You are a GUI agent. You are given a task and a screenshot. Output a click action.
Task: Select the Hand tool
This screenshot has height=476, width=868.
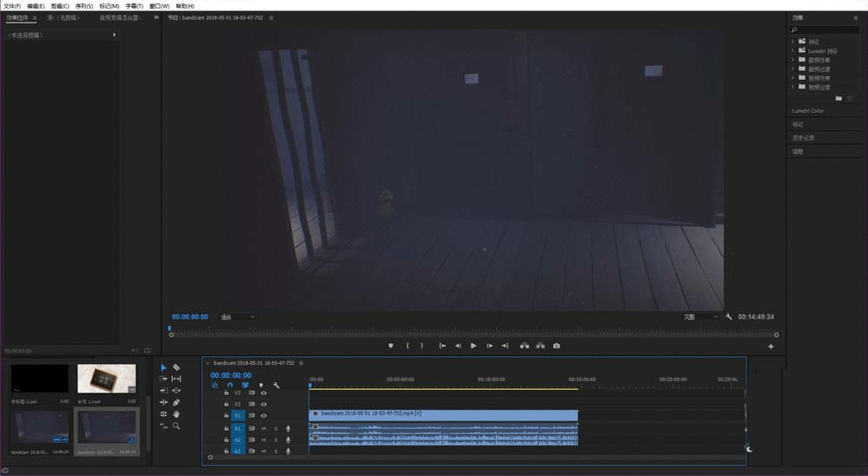pos(176,414)
